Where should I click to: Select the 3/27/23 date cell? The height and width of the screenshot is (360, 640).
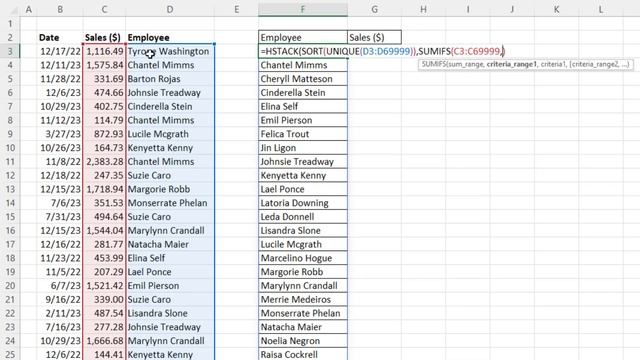coord(60,134)
